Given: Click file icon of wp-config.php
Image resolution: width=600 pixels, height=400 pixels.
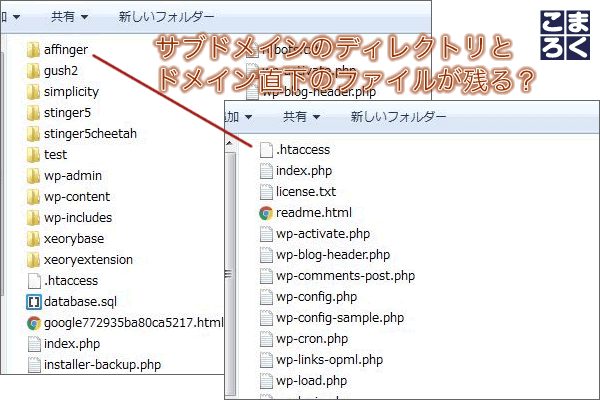Looking at the screenshot, I should [266, 297].
